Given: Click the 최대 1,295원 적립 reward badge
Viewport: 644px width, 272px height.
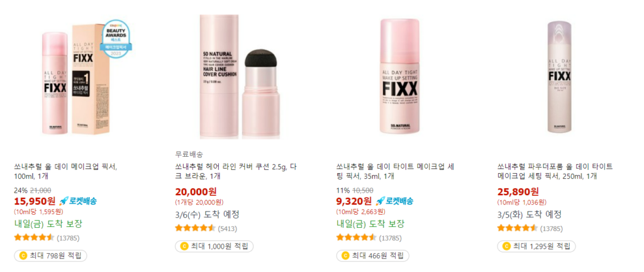Looking at the screenshot, I should pyautogui.click(x=536, y=246).
